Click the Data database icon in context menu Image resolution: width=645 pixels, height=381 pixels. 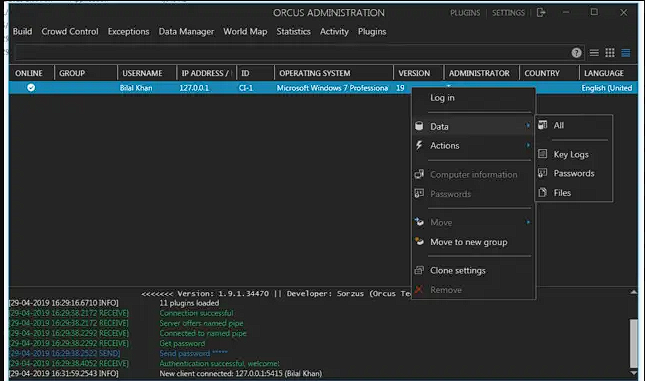tap(419, 126)
